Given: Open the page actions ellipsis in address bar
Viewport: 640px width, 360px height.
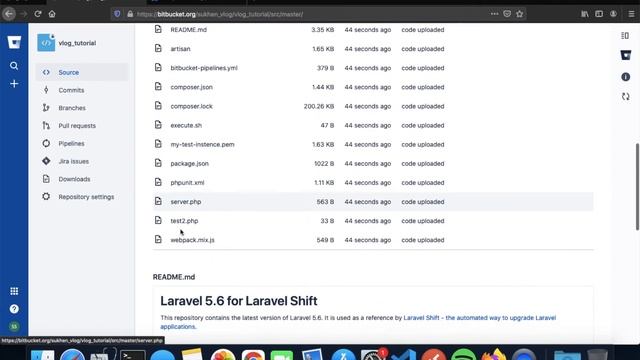Looking at the screenshot, I should point(494,14).
